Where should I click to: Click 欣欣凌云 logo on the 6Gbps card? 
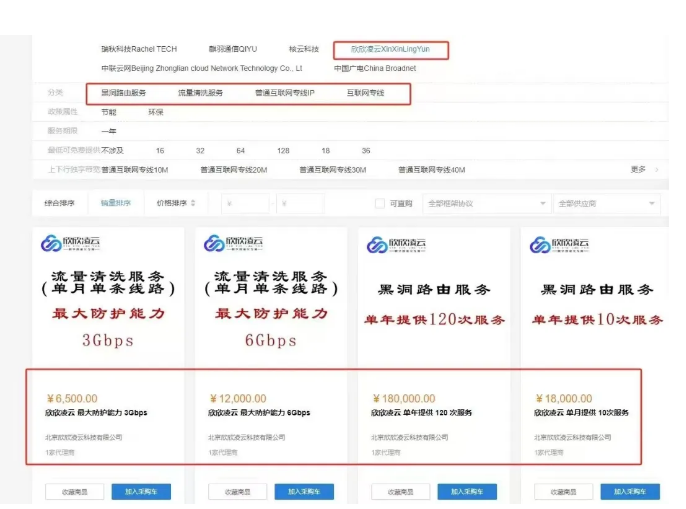pyautogui.click(x=233, y=243)
